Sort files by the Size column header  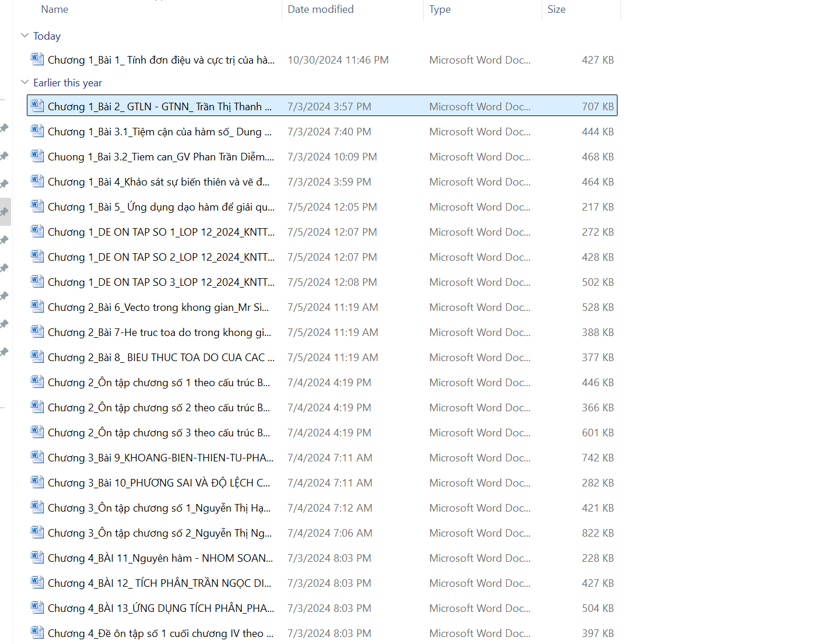click(556, 9)
